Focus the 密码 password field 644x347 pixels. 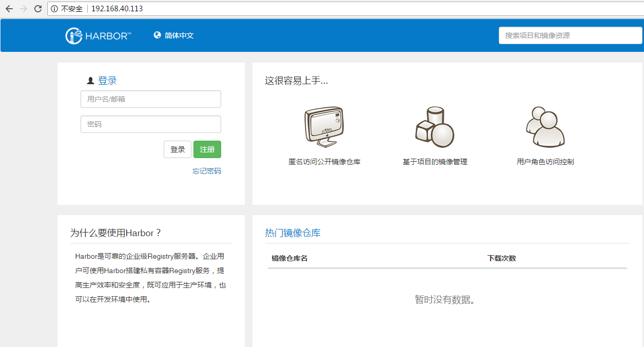point(151,124)
